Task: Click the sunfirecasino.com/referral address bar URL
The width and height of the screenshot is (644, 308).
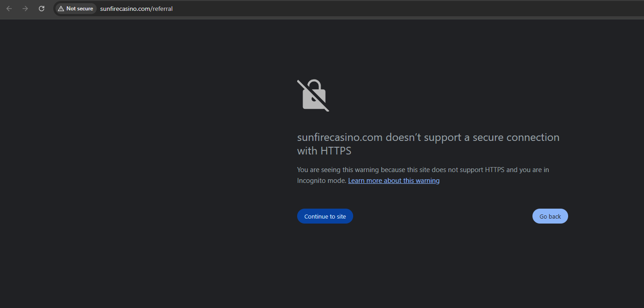Action: [x=136, y=9]
